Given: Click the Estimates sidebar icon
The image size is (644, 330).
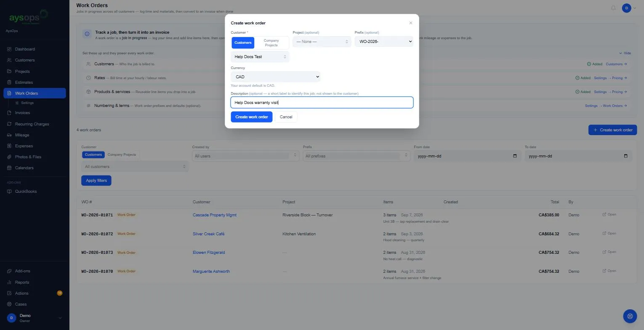Looking at the screenshot, I should [x=9, y=82].
